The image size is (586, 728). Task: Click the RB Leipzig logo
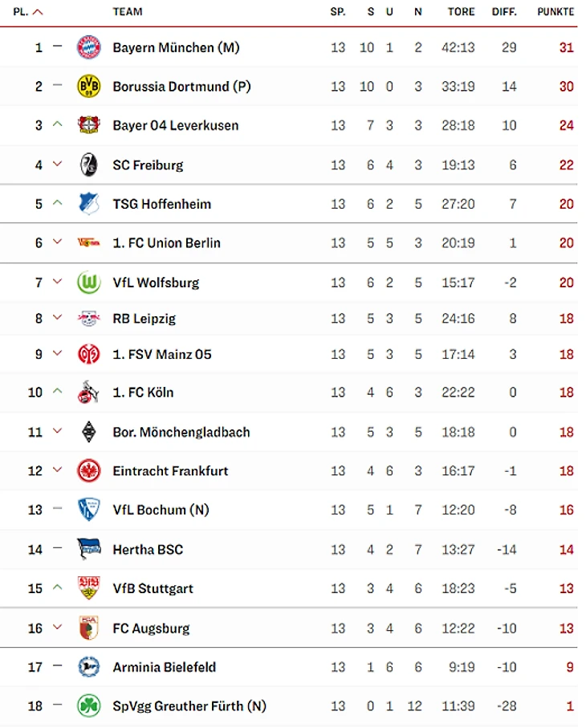(x=88, y=319)
